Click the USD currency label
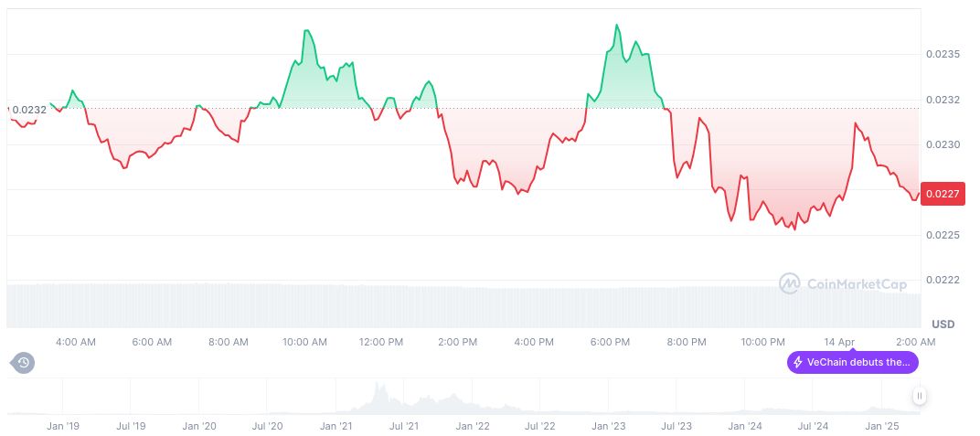The image size is (980, 436). click(943, 324)
